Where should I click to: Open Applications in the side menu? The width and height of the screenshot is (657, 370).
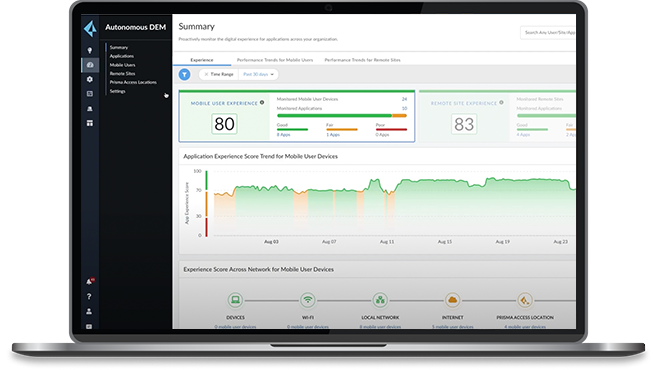point(122,56)
